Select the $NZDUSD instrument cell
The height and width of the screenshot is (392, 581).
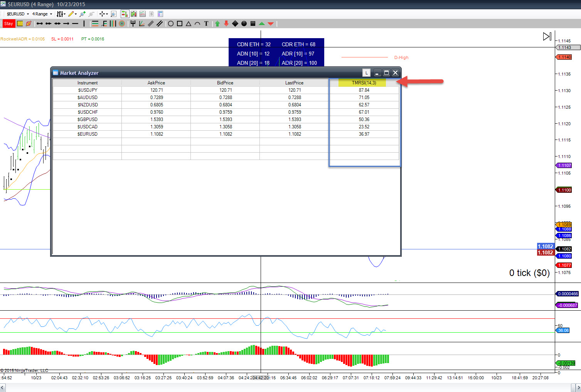point(88,105)
